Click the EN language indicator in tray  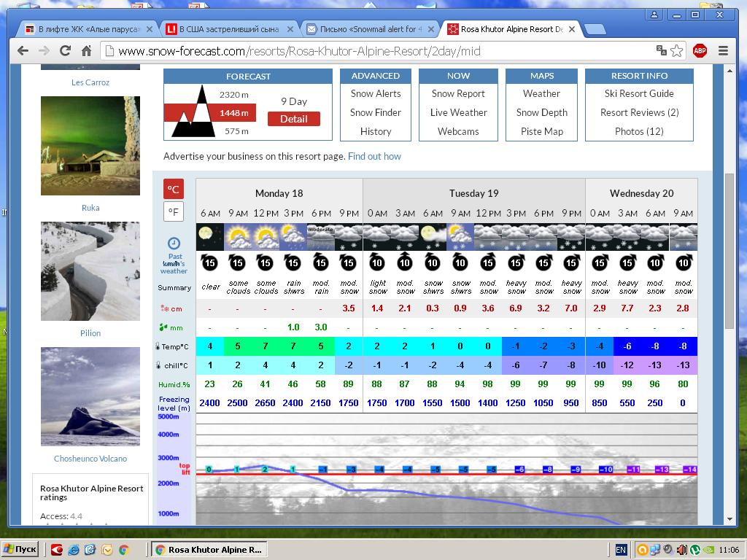click(x=621, y=550)
